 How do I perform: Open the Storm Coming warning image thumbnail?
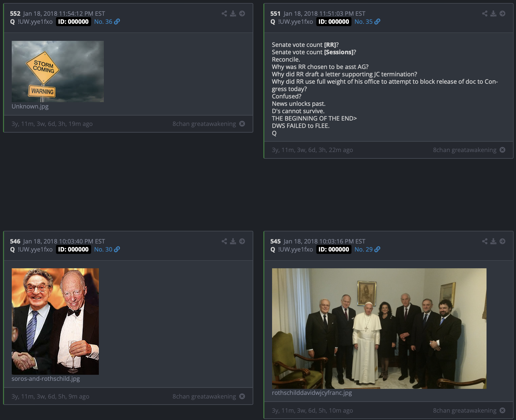tap(58, 71)
